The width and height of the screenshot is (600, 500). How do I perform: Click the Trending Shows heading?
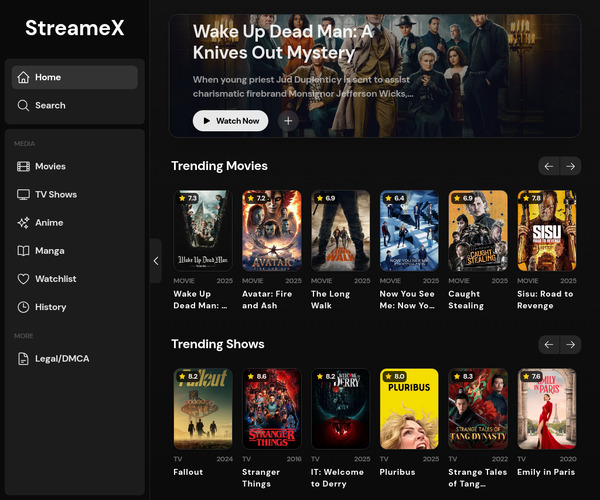point(218,344)
